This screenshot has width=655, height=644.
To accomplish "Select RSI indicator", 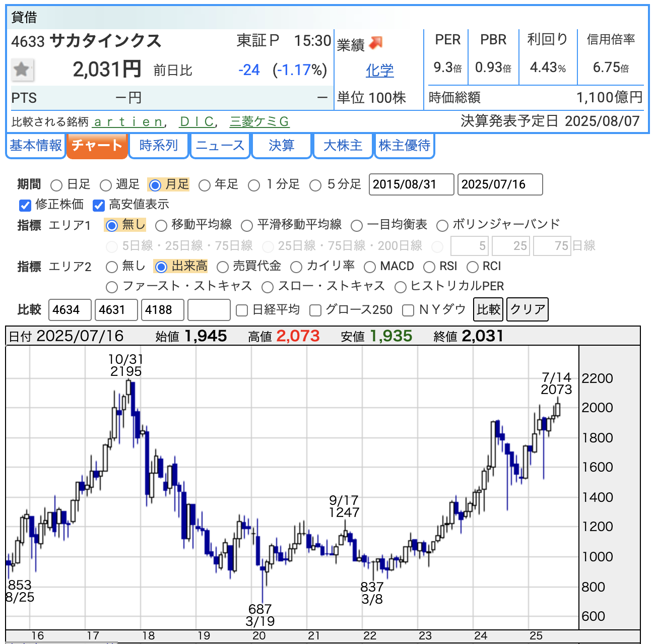I will (429, 267).
